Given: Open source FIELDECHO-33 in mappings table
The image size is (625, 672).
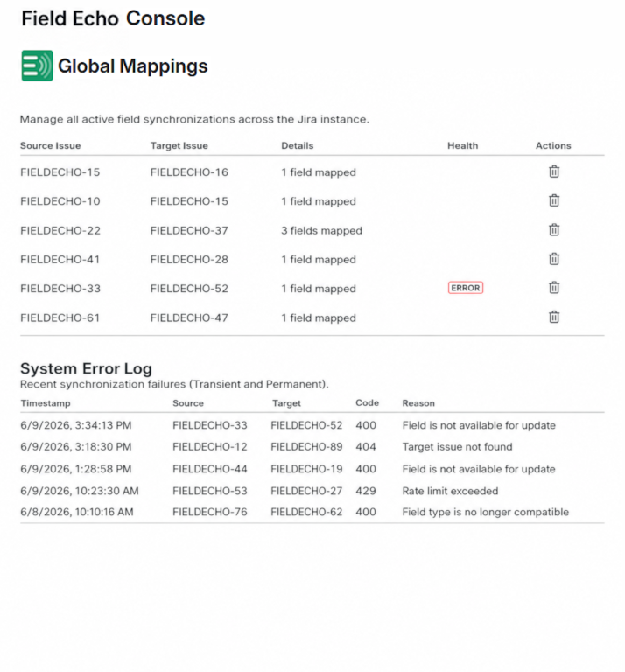Looking at the screenshot, I should (60, 289).
